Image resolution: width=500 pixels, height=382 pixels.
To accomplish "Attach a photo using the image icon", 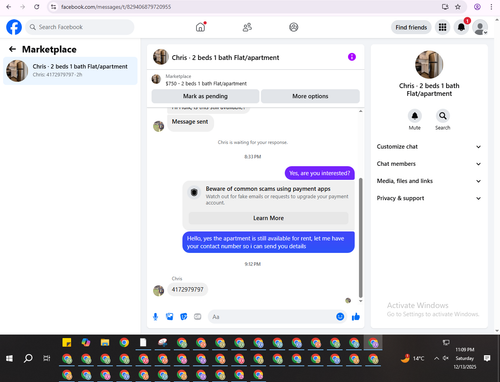I will 169,317.
